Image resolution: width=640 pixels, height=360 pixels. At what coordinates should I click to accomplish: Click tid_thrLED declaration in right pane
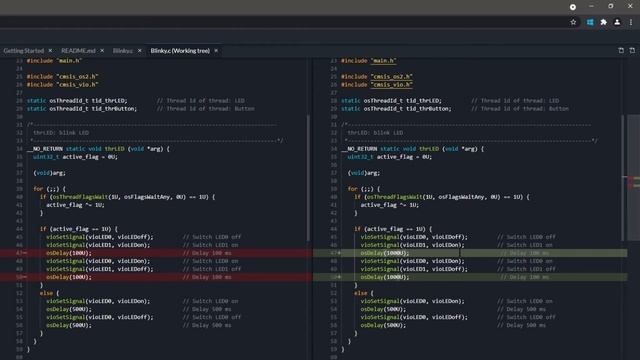(x=391, y=101)
